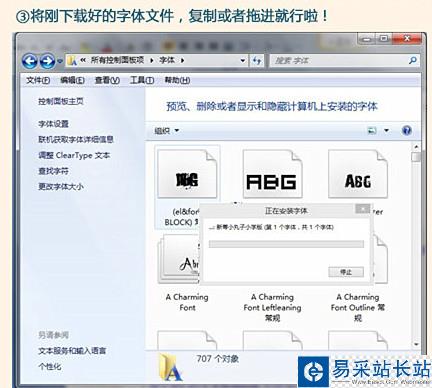Click 停止 button in install dialog
The width and height of the screenshot is (432, 388).
[x=346, y=272]
